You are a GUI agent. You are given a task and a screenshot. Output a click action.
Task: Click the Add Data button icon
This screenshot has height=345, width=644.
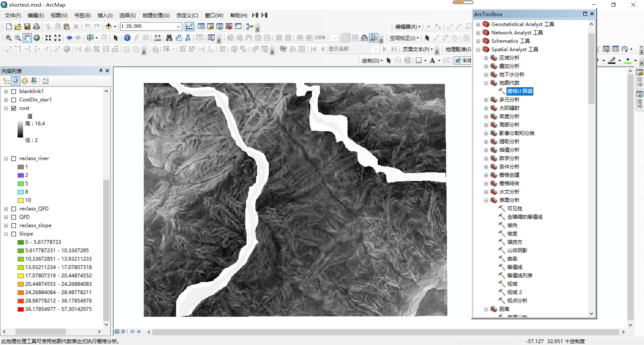pos(109,26)
